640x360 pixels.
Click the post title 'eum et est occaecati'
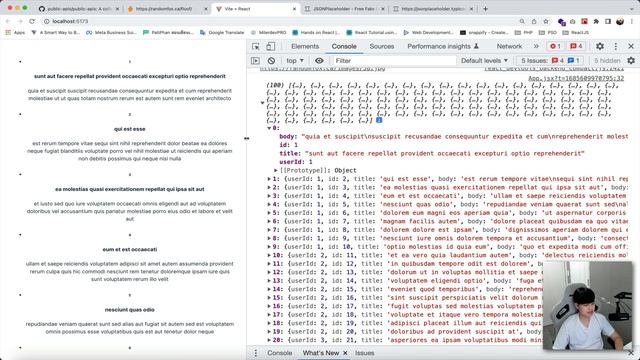(x=129, y=249)
